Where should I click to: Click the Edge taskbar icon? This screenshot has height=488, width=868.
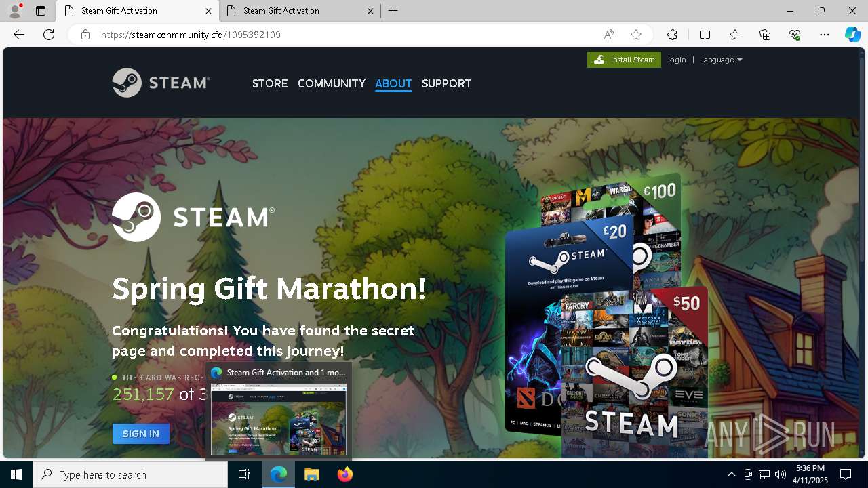[279, 474]
